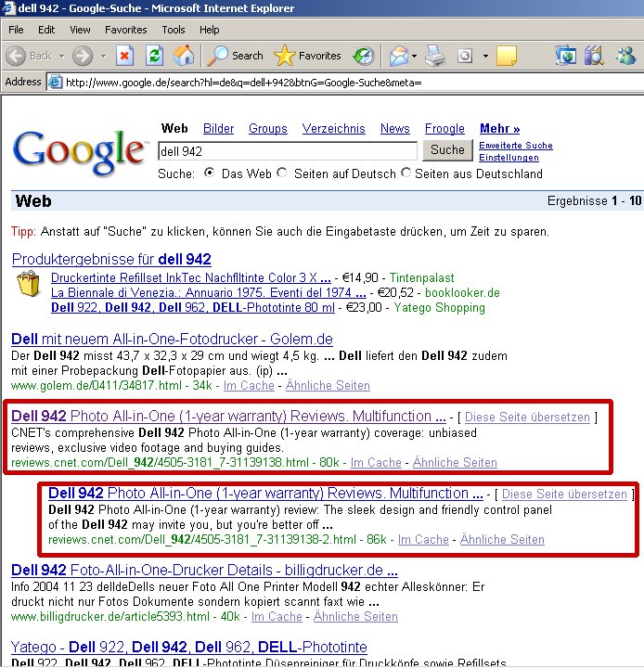Click the Messenger people icon
This screenshot has height=668, width=644.
pos(625,56)
